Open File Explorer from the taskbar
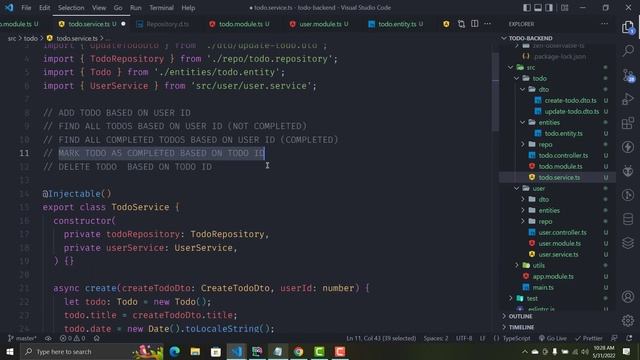This screenshot has height=360, width=640. click(195, 351)
